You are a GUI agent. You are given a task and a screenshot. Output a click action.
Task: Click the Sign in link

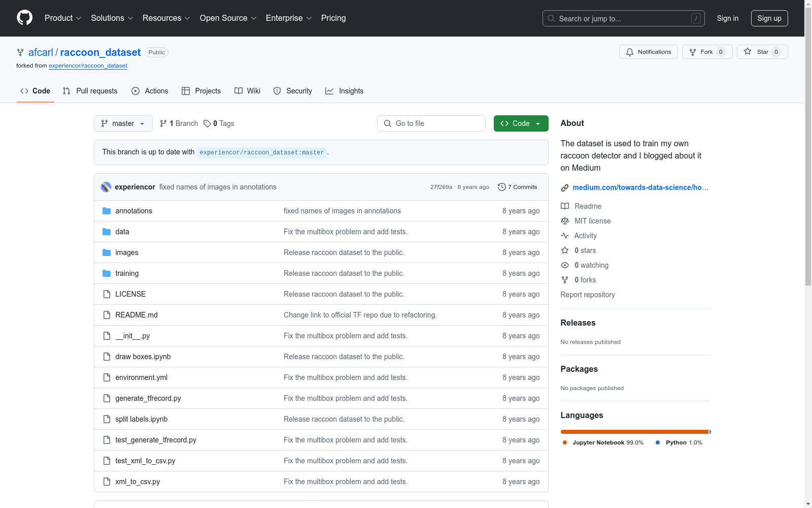pyautogui.click(x=728, y=18)
